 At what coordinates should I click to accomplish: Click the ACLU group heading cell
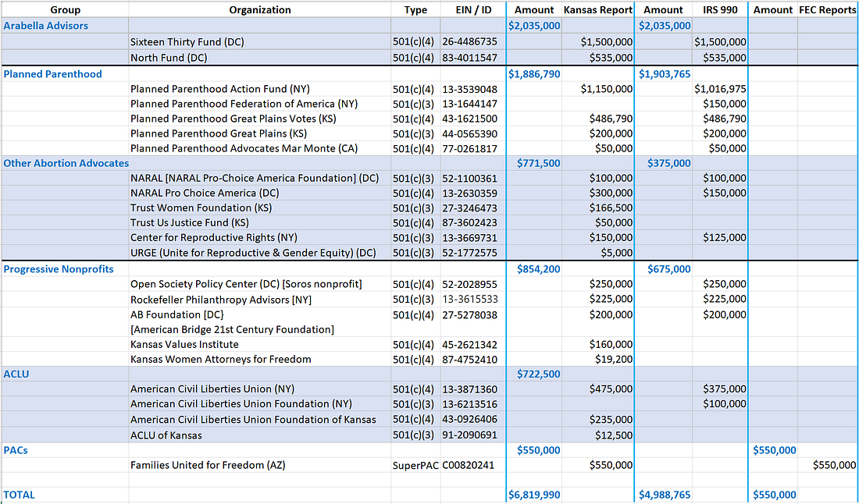(65, 374)
